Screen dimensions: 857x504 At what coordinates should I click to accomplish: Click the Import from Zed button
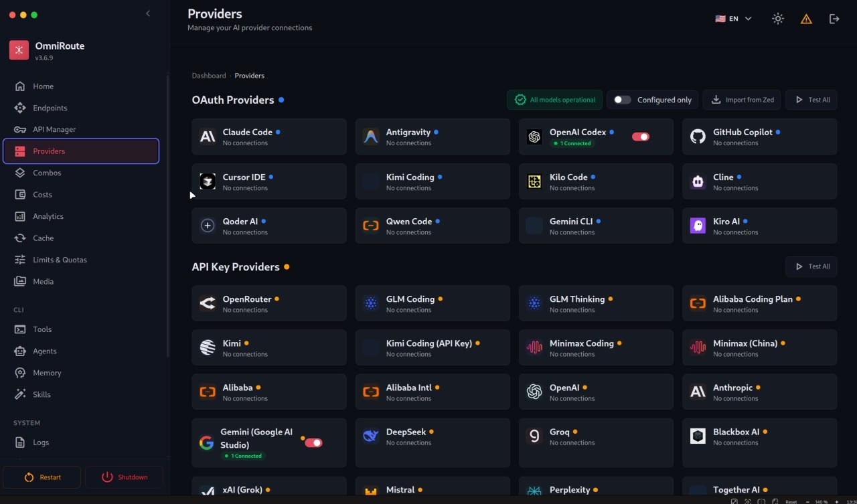742,100
